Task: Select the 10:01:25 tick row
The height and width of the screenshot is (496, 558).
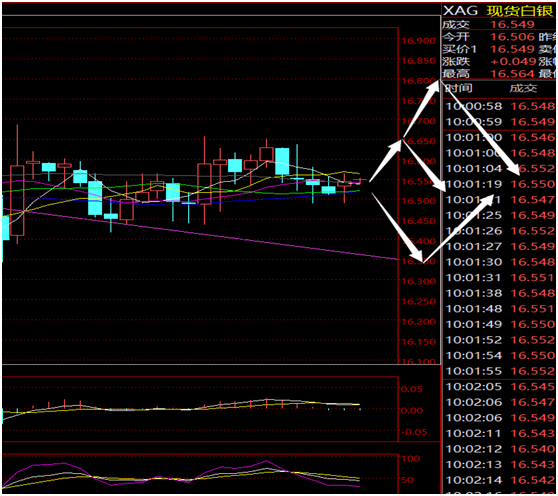Action: tap(500, 215)
